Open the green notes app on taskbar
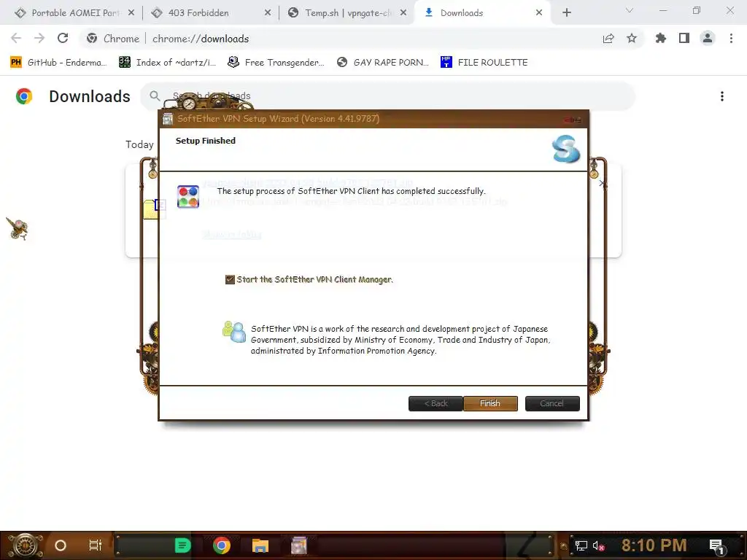This screenshot has height=560, width=747. (182, 545)
